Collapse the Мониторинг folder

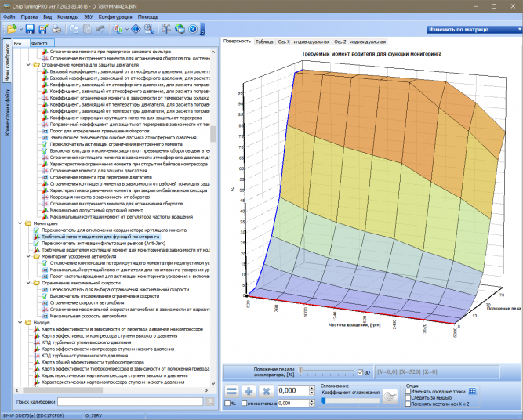pyautogui.click(x=20, y=223)
